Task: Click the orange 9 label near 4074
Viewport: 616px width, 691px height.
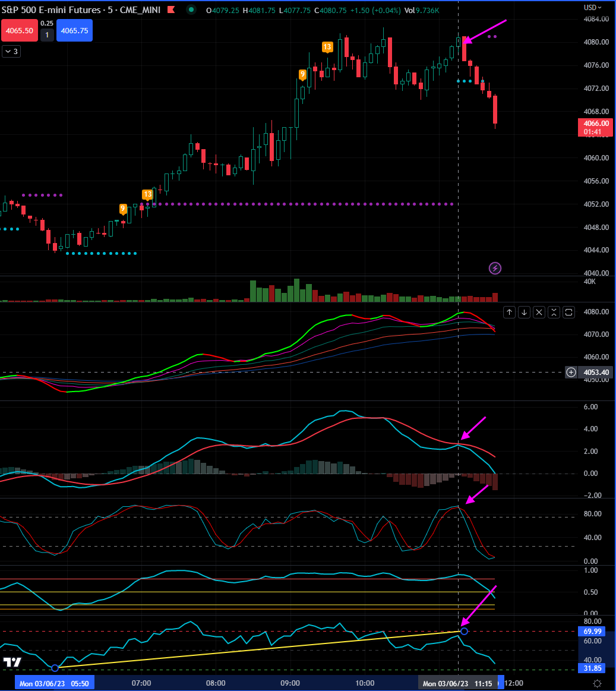Action: (303, 74)
